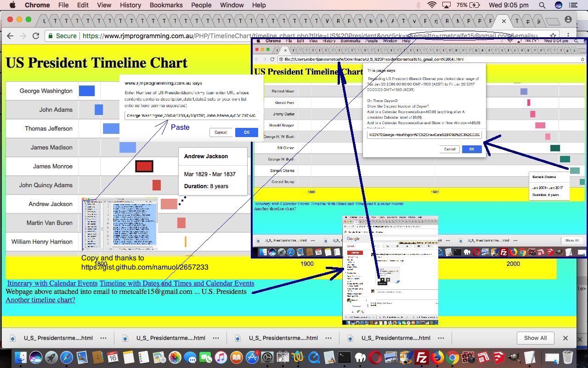Close the active Chrome tab
588x368 pixels.
point(503,21)
